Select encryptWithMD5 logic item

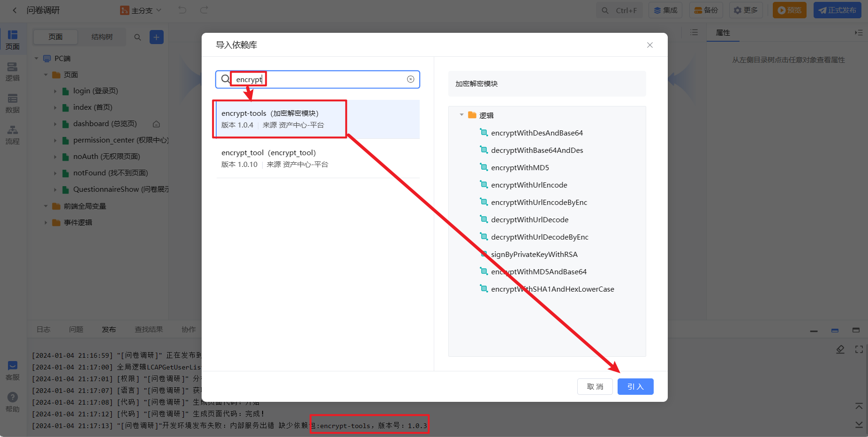[x=520, y=168]
